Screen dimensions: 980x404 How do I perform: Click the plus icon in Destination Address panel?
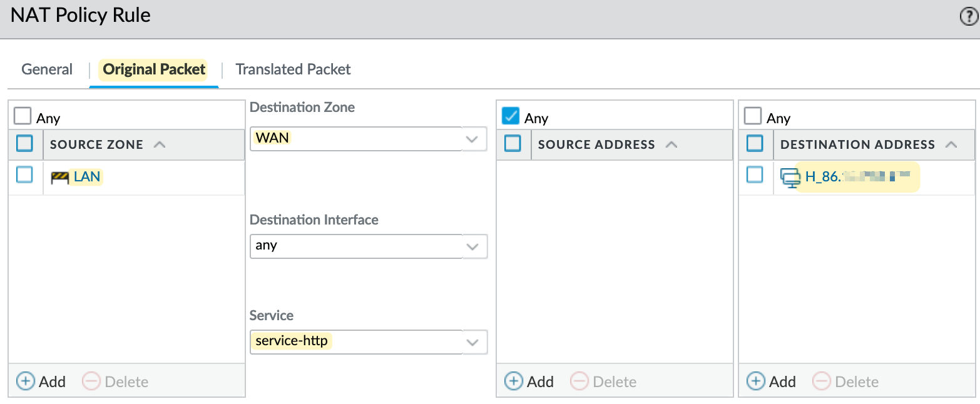pos(756,381)
